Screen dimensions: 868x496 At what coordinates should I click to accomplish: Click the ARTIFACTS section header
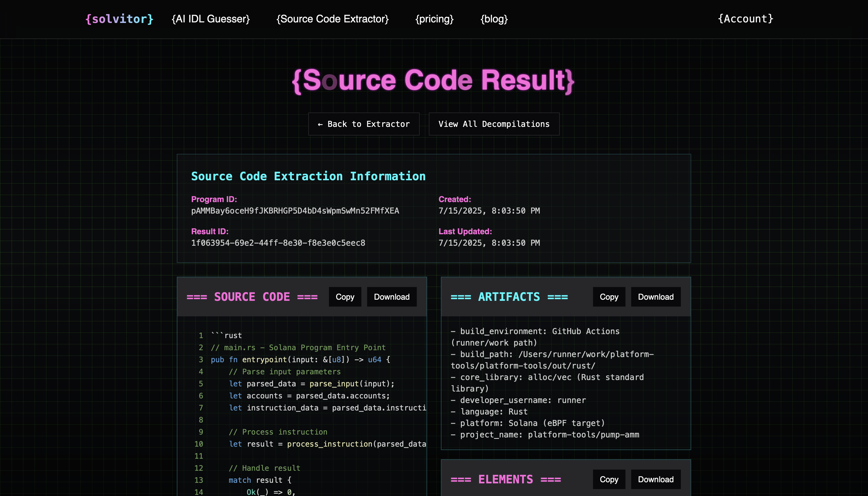coord(509,297)
